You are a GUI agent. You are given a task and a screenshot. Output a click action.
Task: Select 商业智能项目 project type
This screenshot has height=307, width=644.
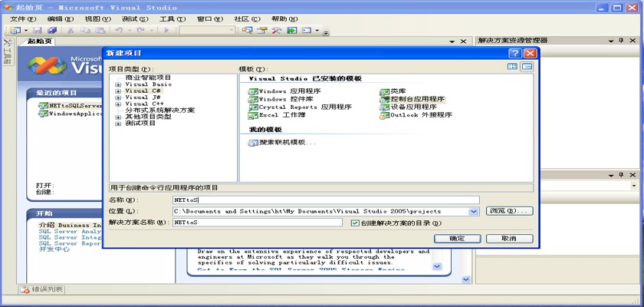[148, 78]
